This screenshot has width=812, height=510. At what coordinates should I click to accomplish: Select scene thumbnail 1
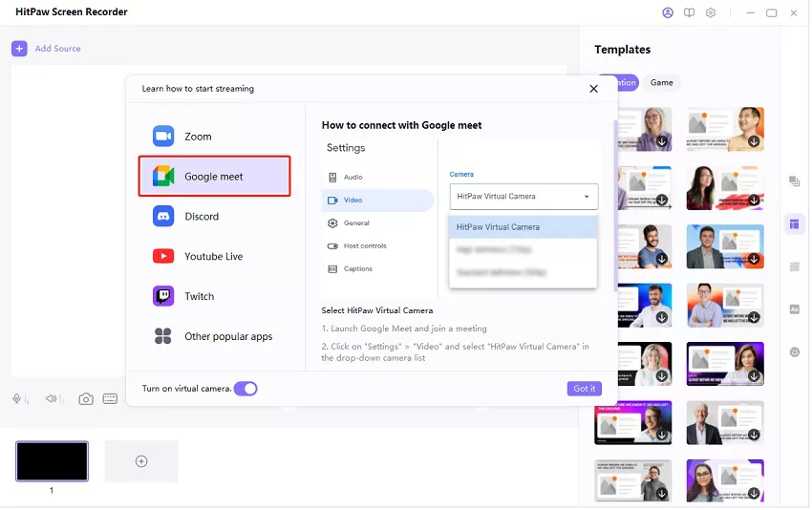coord(52,460)
